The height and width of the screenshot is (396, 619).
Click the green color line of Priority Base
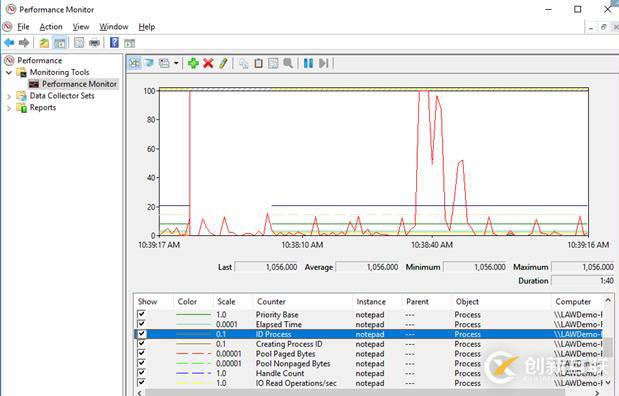coord(193,315)
